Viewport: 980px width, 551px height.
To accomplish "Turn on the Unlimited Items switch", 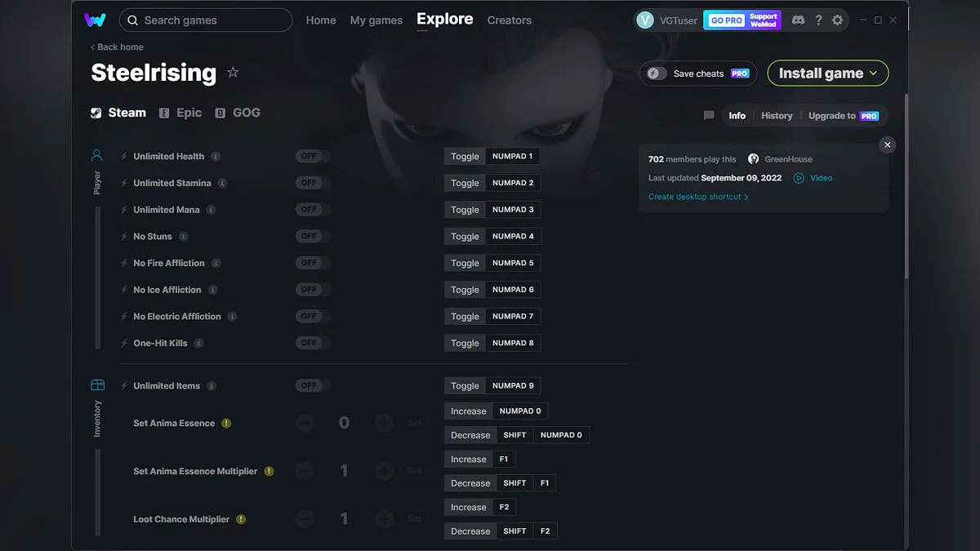I will pos(311,384).
